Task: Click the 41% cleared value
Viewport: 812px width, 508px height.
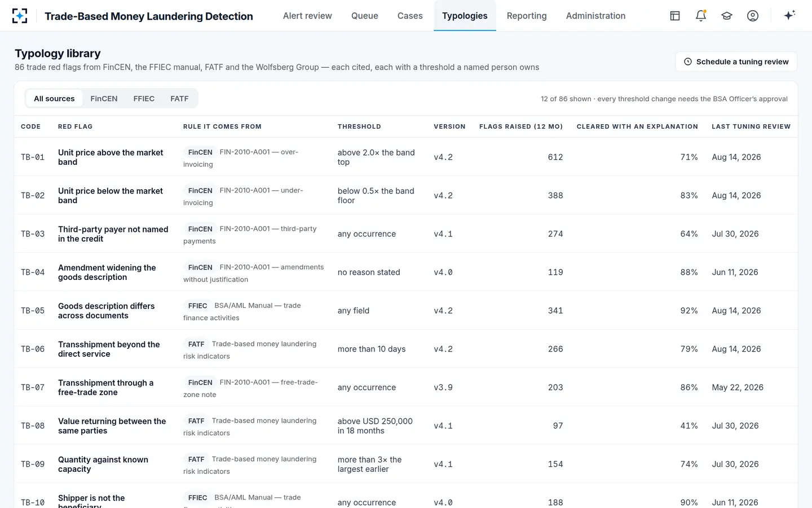Action: pos(689,426)
